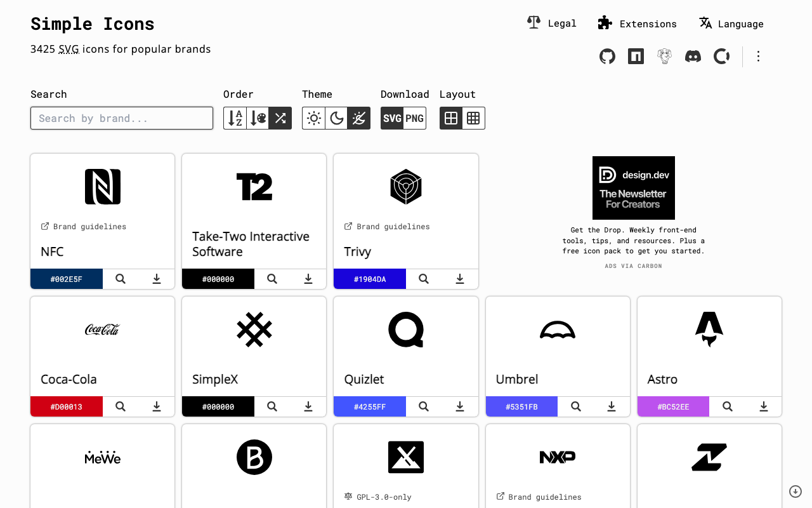Click the MeWe logo icon
Image resolution: width=812 pixels, height=508 pixels.
pos(103,457)
